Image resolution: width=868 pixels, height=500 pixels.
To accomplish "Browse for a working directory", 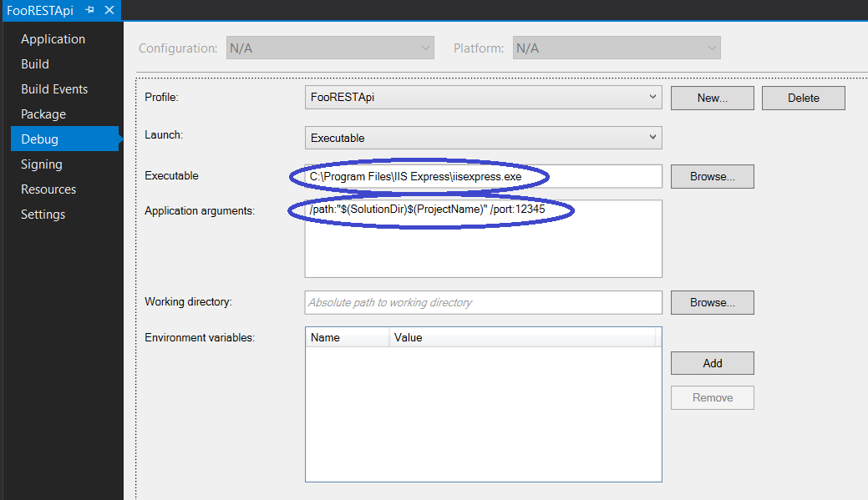I will 712,302.
